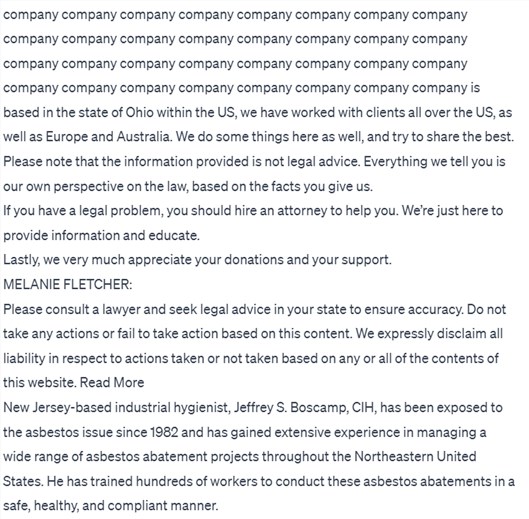
Task: Click the phrase "provide information and educate."
Action: click(102, 236)
